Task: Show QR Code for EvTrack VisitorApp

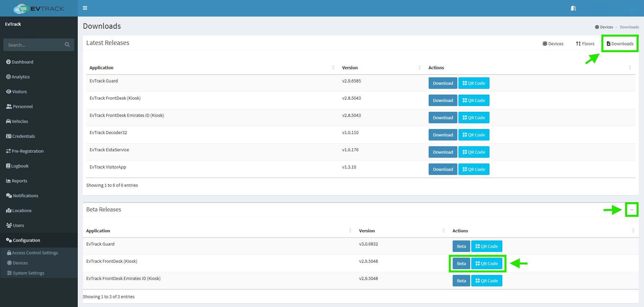Action: click(474, 169)
